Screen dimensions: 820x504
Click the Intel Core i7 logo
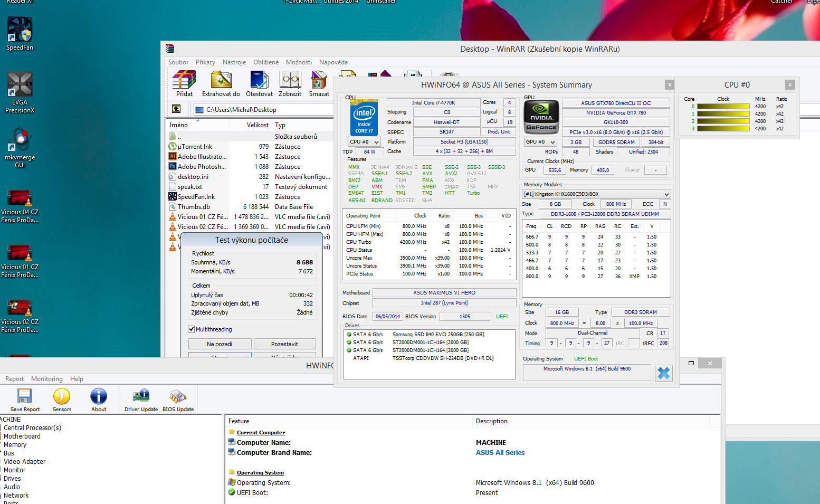click(364, 118)
